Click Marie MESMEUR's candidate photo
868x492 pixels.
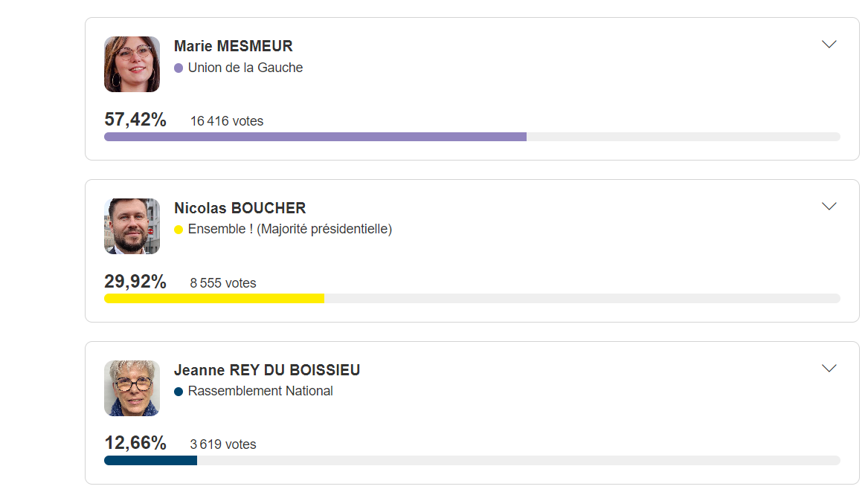click(132, 64)
